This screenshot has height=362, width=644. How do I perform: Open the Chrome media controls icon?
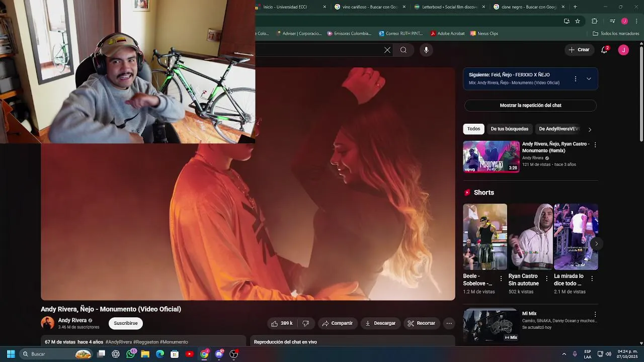tap(612, 21)
